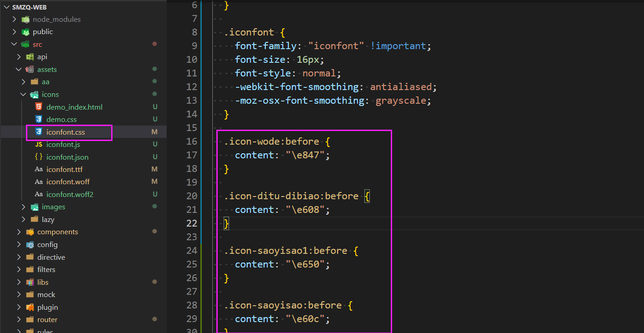The image size is (644, 333).
Task: Click the config folder icon
Action: click(x=30, y=245)
